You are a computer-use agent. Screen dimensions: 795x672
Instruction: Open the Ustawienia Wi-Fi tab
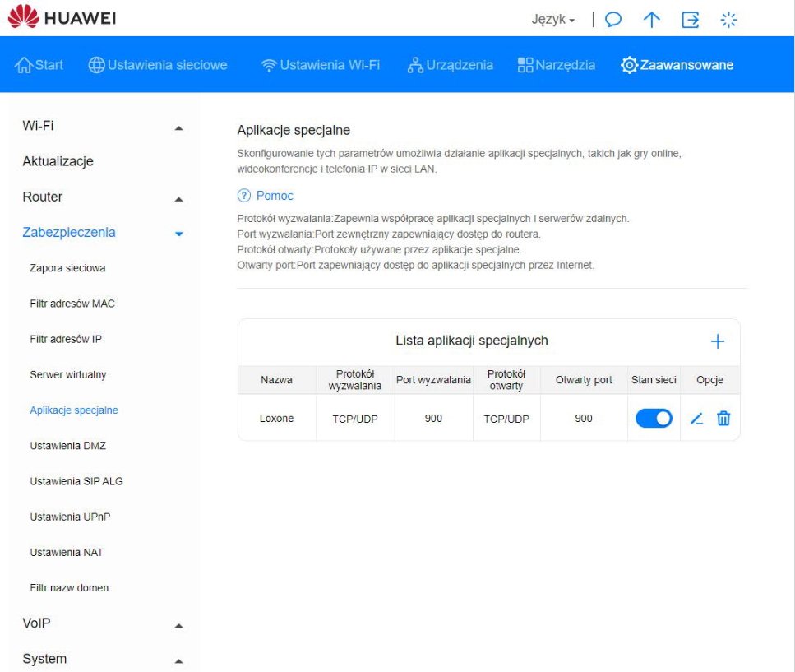(x=320, y=65)
